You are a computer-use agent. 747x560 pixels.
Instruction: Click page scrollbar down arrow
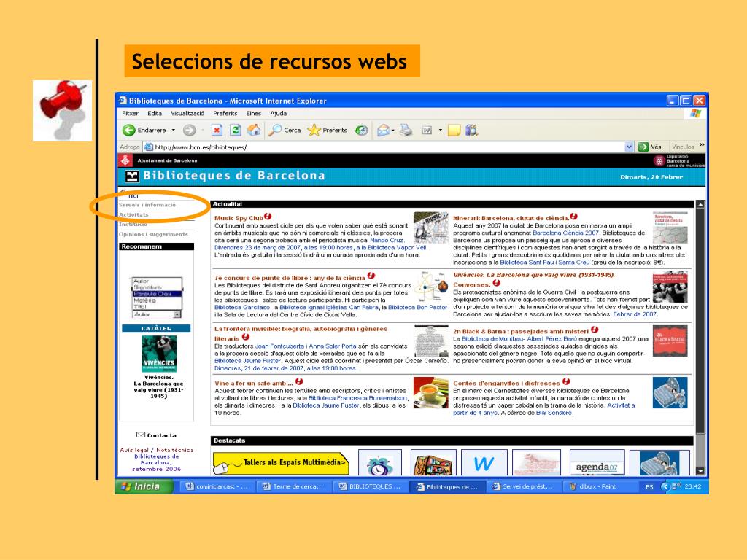[x=700, y=470]
